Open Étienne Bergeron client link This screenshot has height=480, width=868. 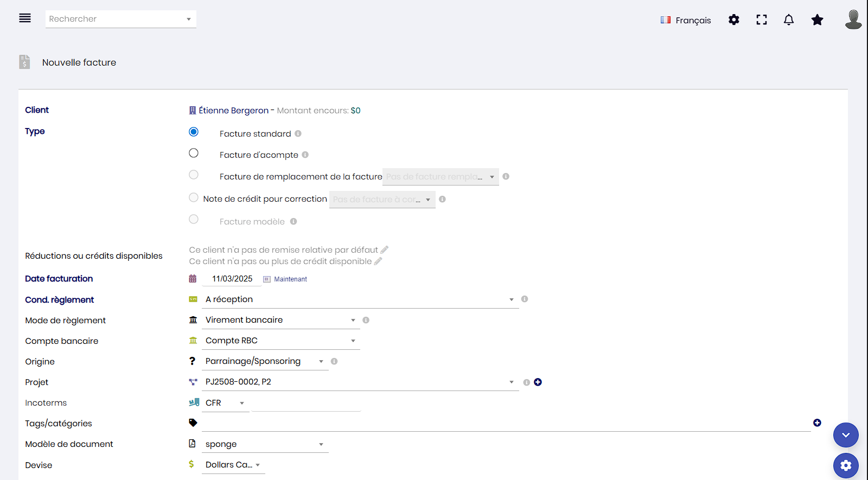click(x=233, y=111)
